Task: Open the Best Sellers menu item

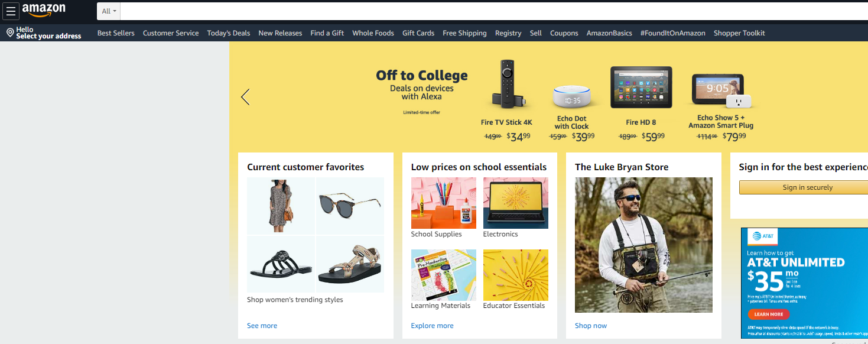Action: [116, 33]
